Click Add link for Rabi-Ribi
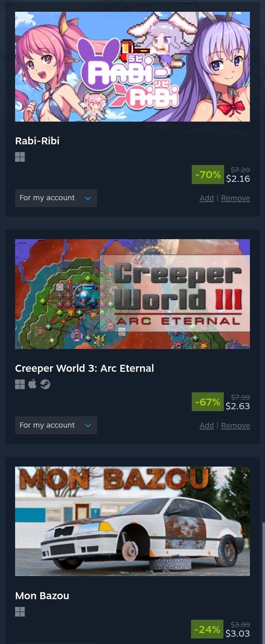This screenshot has height=644, width=265. coord(206,198)
